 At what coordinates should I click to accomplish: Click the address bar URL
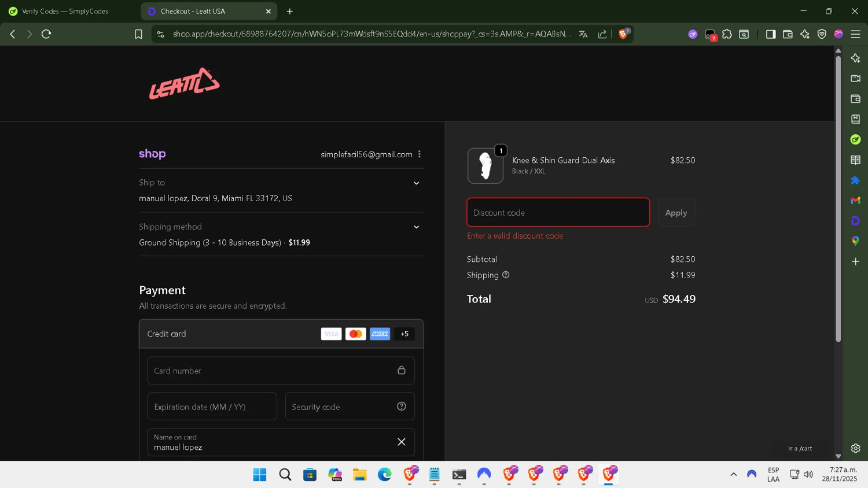(x=372, y=34)
